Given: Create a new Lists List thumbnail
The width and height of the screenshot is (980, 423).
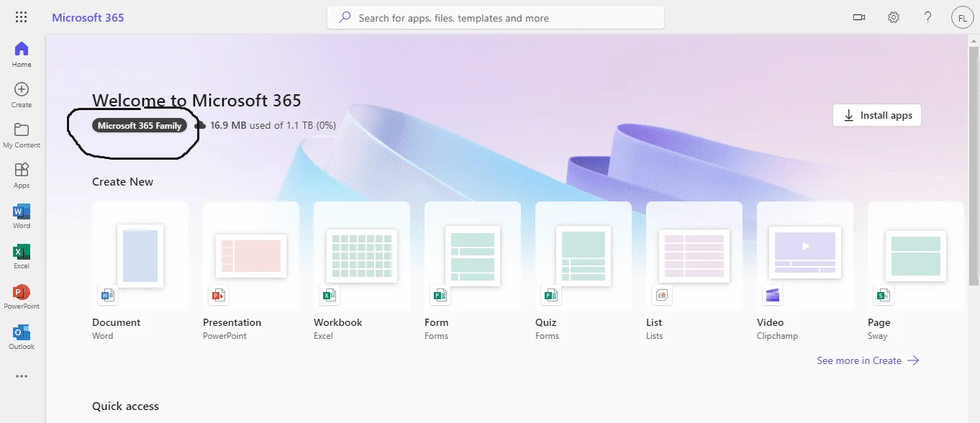Looking at the screenshot, I should tap(694, 256).
